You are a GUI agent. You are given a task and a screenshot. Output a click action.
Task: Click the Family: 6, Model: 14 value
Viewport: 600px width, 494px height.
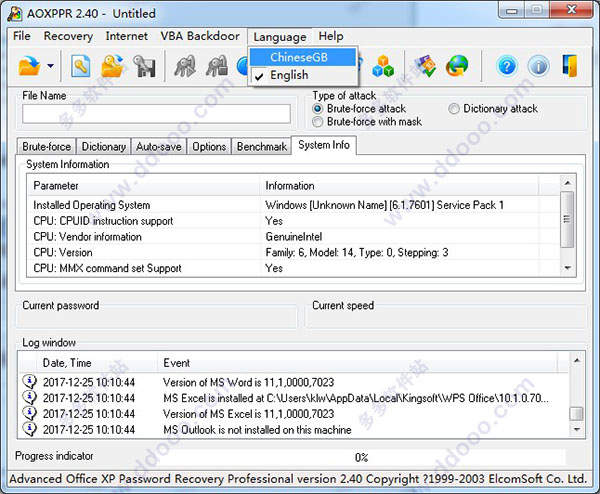357,253
